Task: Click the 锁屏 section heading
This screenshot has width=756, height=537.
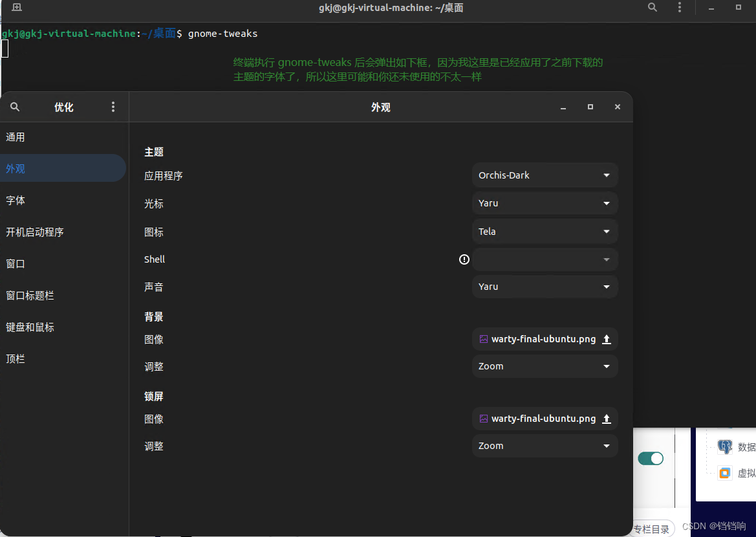Action: tap(154, 397)
